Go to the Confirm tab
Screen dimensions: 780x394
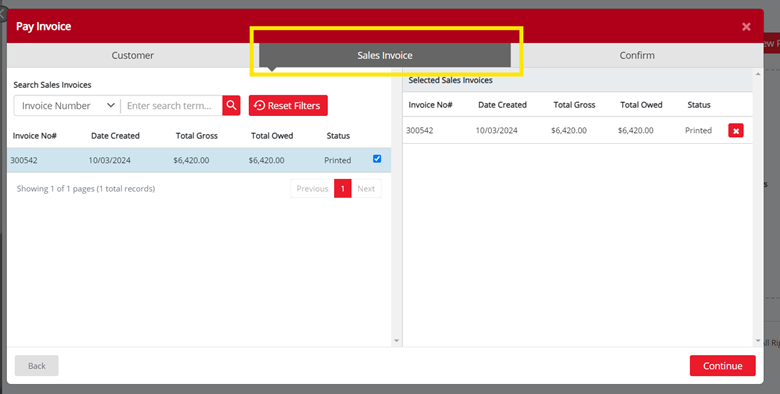pos(637,55)
